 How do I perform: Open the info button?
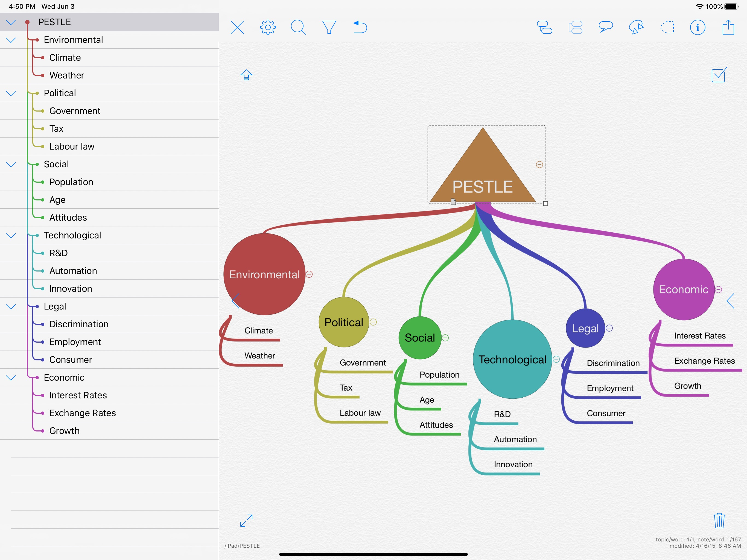pos(697,27)
